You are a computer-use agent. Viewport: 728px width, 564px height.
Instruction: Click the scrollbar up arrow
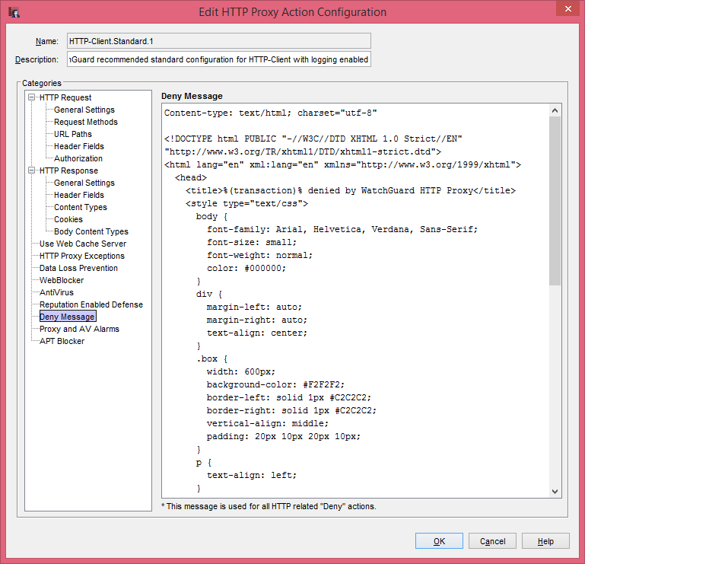click(555, 109)
